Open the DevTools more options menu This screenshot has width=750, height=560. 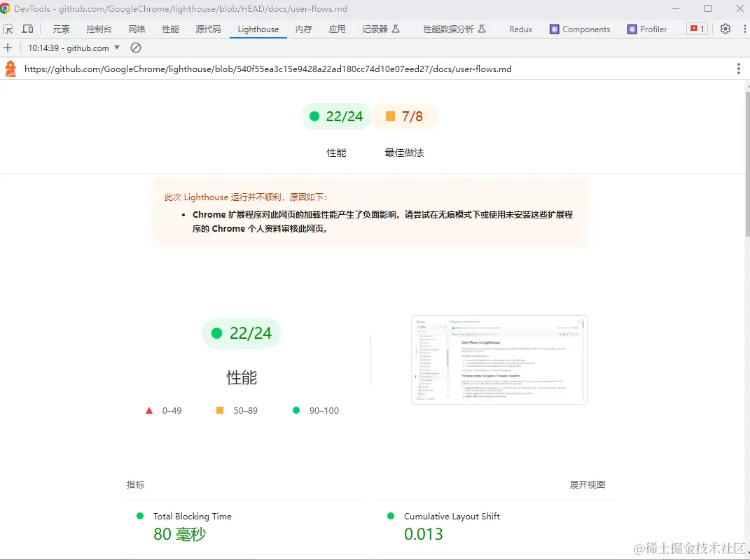pyautogui.click(x=744, y=29)
